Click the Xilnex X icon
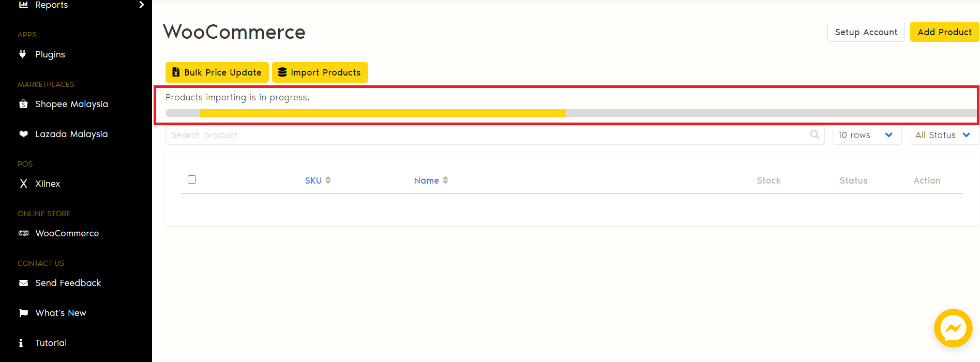 (23, 184)
